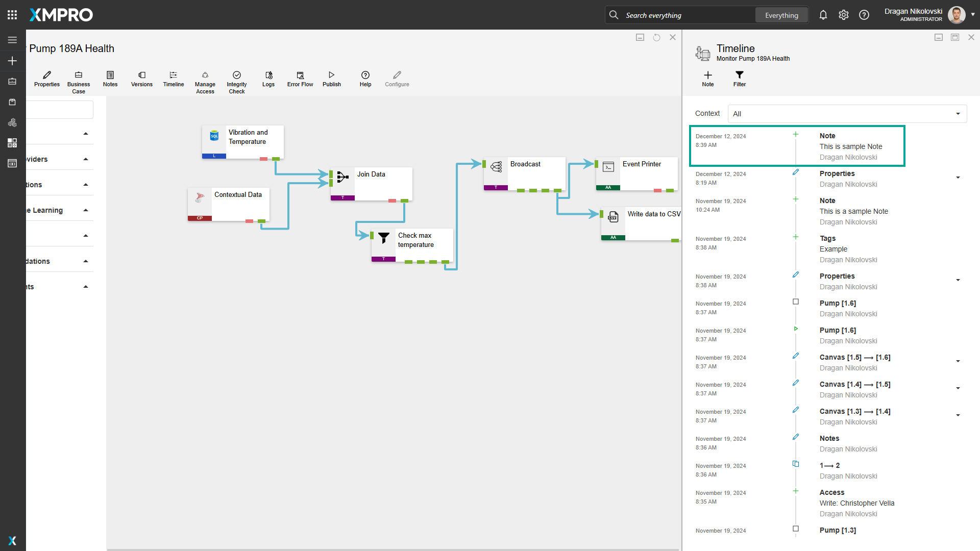Apply a Filter to the timeline
This screenshot has width=980, height=551.
[x=739, y=79]
